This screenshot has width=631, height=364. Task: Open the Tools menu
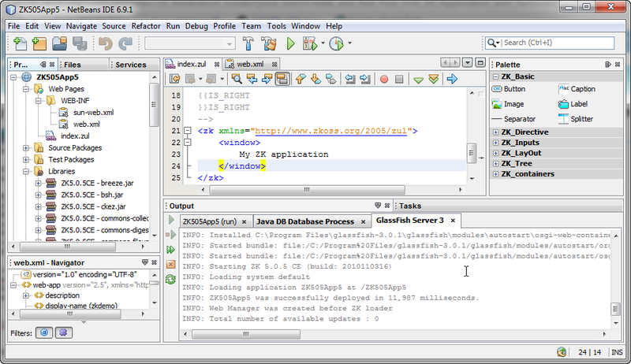pyautogui.click(x=276, y=26)
